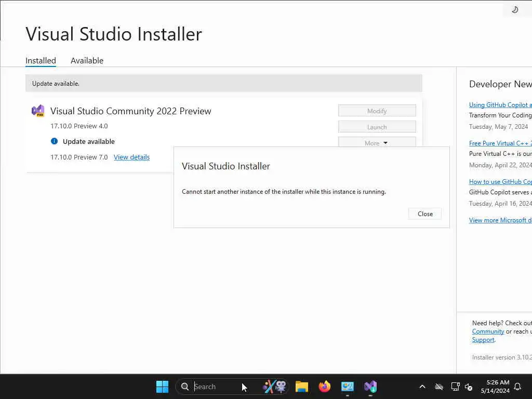
Task: Click View more Microsoft developer news link
Action: point(500,220)
